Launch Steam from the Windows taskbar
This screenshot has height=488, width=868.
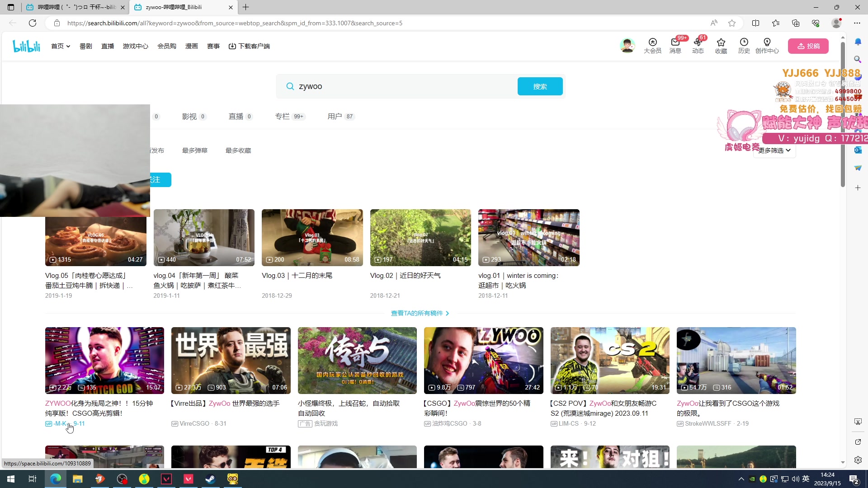point(210,479)
